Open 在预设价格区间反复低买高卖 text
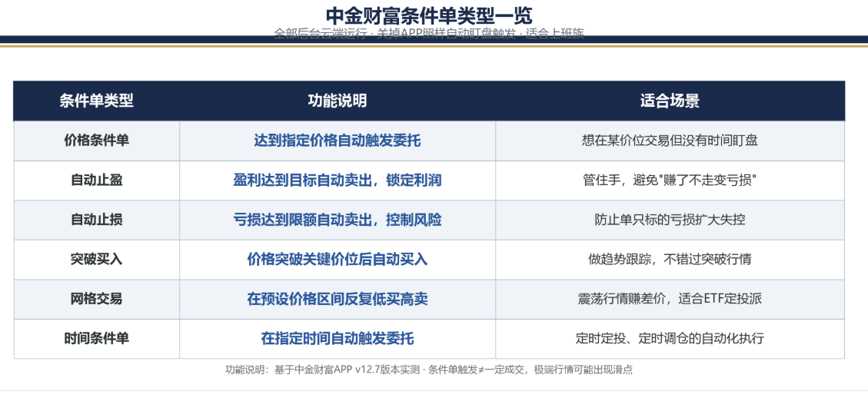868x411 pixels. [x=337, y=300]
